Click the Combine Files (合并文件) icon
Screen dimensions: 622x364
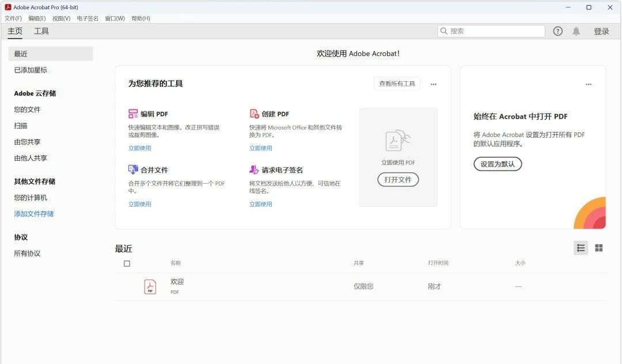click(x=133, y=170)
